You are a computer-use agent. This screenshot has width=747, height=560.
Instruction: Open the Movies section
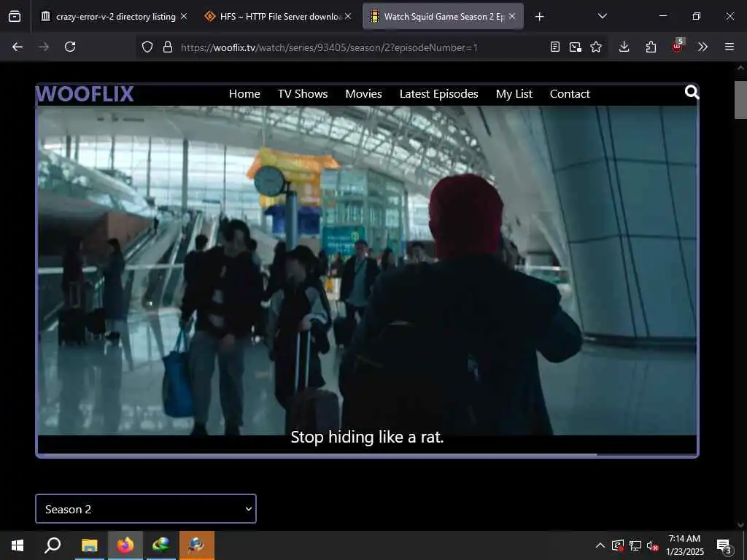pos(363,94)
